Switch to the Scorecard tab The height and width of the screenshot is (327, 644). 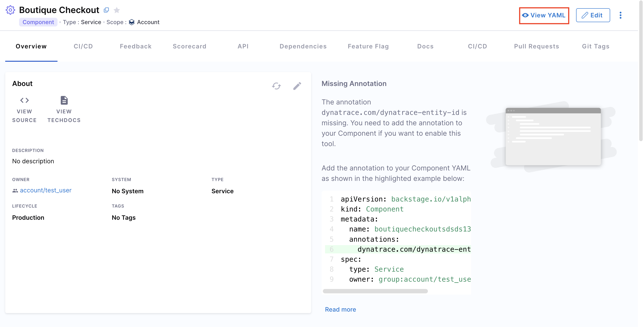[189, 46]
